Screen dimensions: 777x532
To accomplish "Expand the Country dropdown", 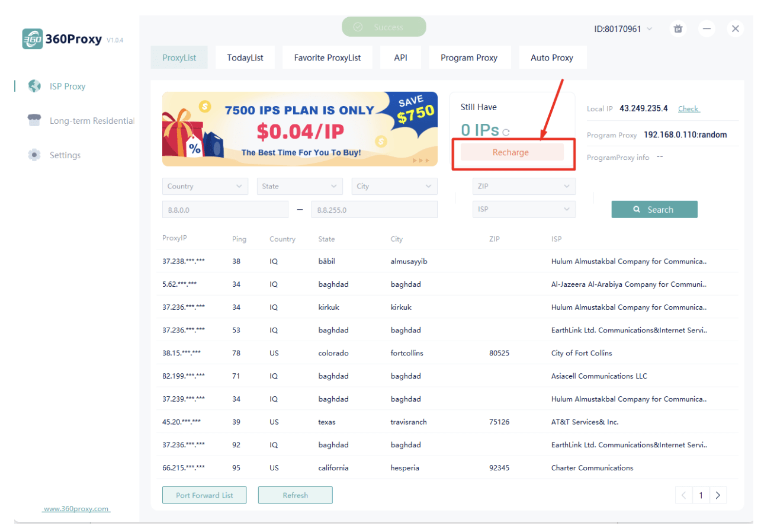I will tap(205, 186).
